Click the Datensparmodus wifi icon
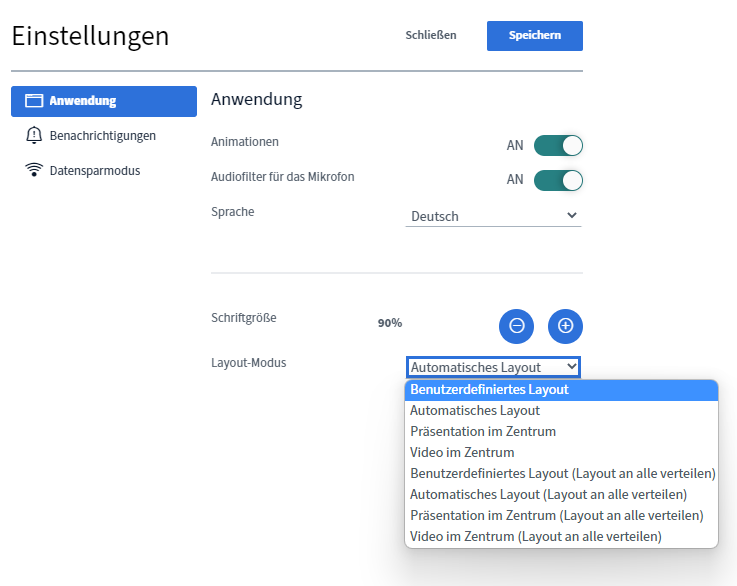The height and width of the screenshot is (586, 737). click(x=34, y=170)
